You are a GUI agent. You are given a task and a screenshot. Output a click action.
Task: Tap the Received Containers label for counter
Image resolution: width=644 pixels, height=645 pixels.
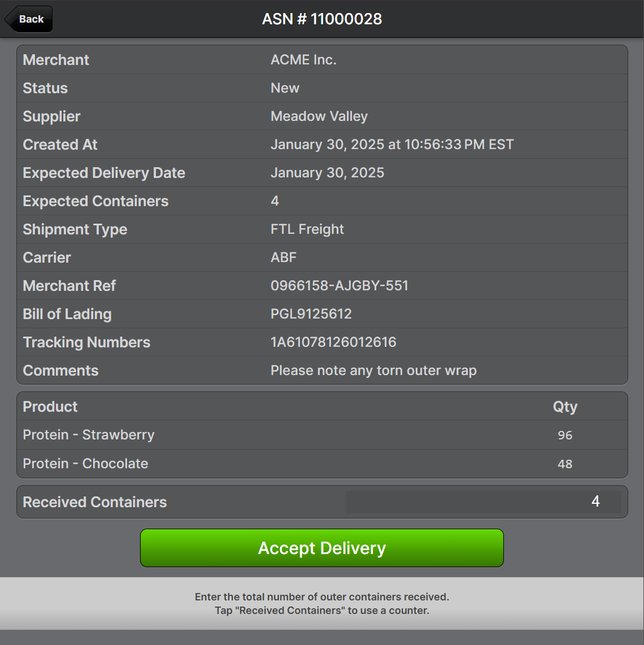pos(95,502)
